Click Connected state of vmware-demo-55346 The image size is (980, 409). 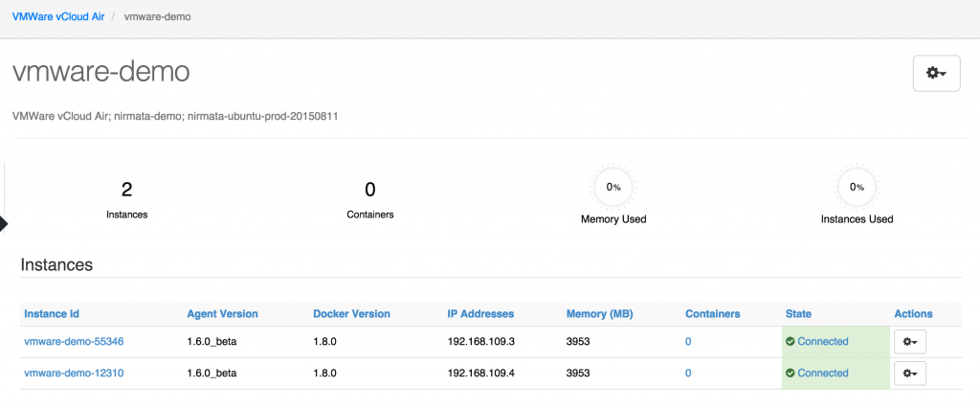tap(822, 341)
